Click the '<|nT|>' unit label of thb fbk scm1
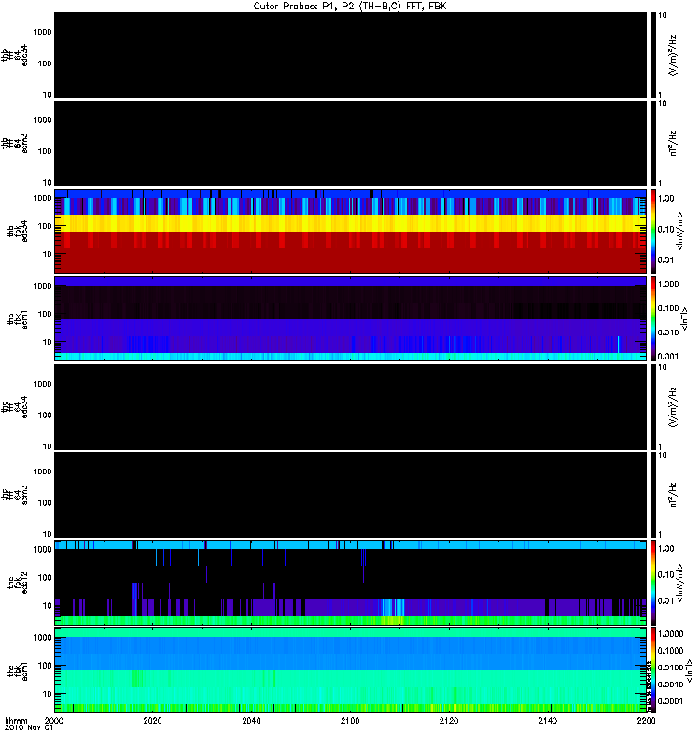 tap(684, 318)
